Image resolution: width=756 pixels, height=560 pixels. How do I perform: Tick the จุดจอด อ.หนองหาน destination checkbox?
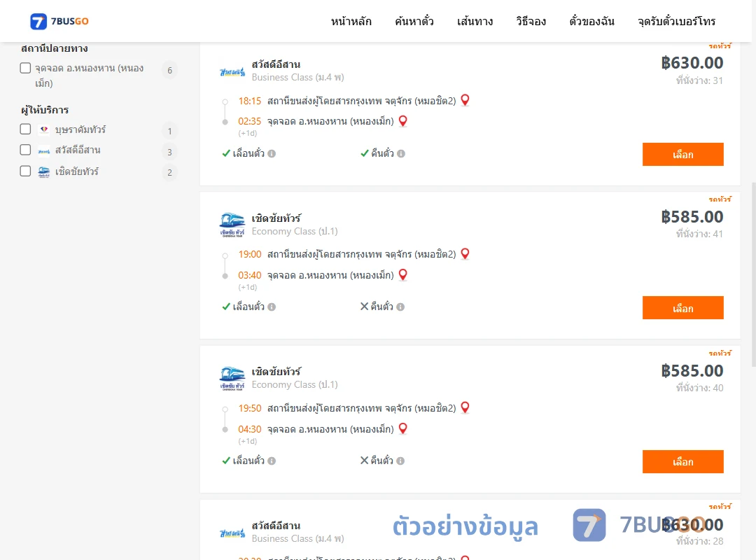tap(26, 68)
